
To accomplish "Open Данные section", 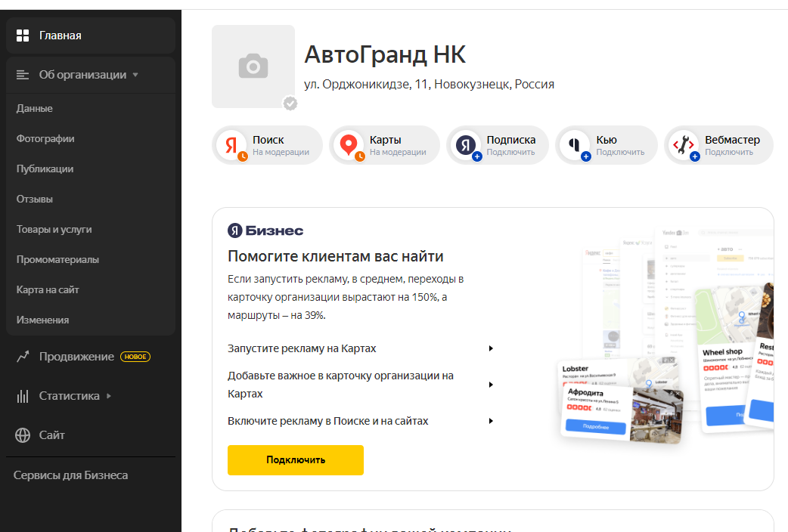I will pos(34,109).
